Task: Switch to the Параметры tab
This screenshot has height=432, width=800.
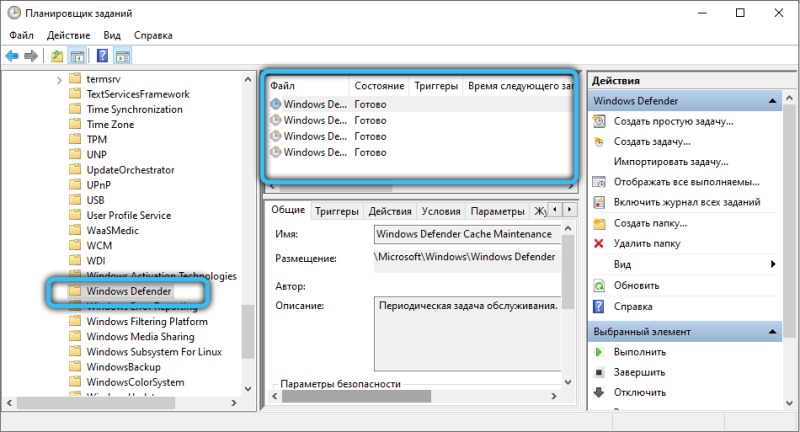Action: [x=497, y=211]
